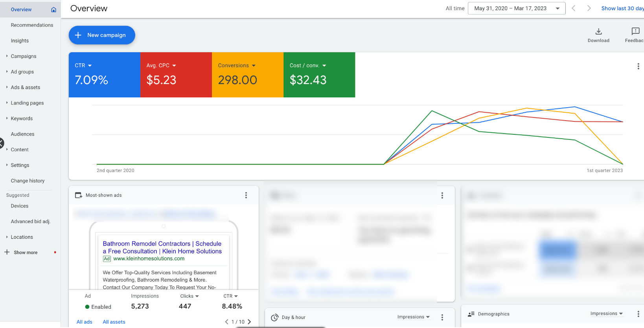Expand the Campaigns sidebar item
This screenshot has width=644, height=328.
click(x=24, y=56)
